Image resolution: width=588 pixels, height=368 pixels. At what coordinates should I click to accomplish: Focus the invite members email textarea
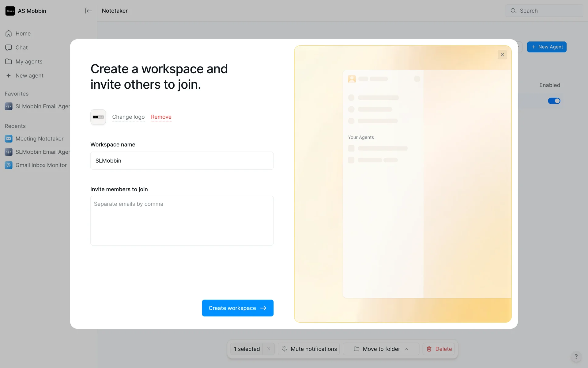coord(182,220)
